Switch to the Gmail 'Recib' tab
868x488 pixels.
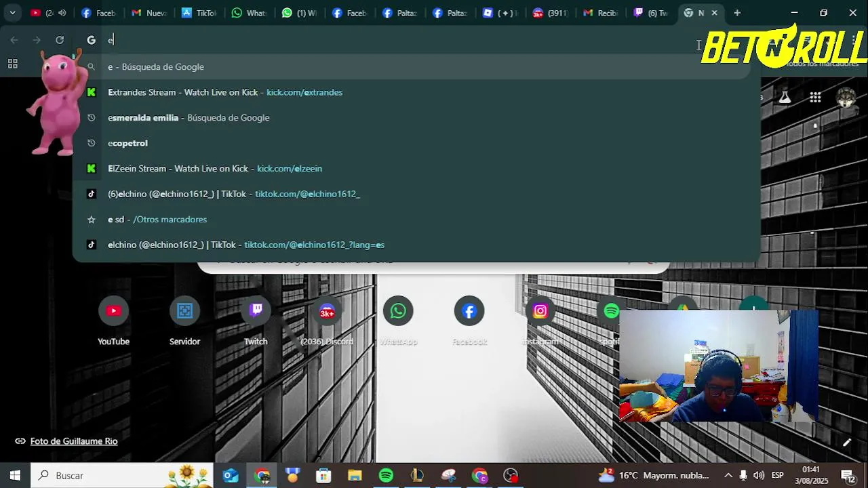click(601, 13)
